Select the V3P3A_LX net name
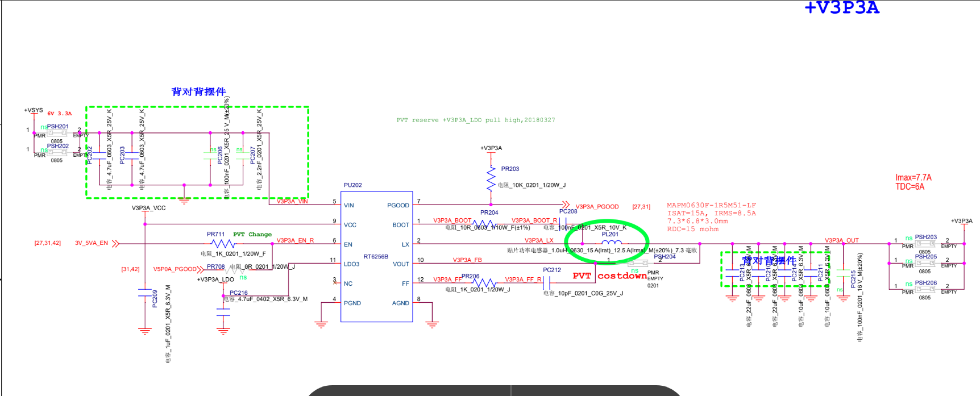The height and width of the screenshot is (396, 980). point(539,240)
